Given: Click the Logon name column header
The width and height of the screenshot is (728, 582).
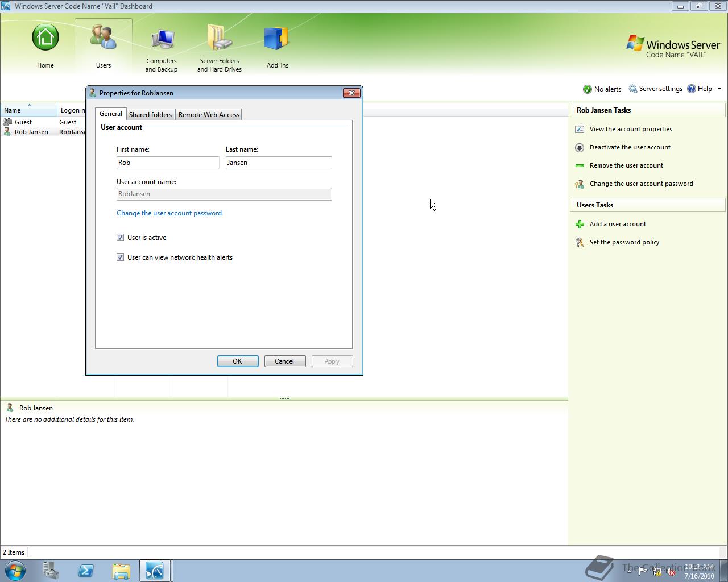Looking at the screenshot, I should 72,110.
